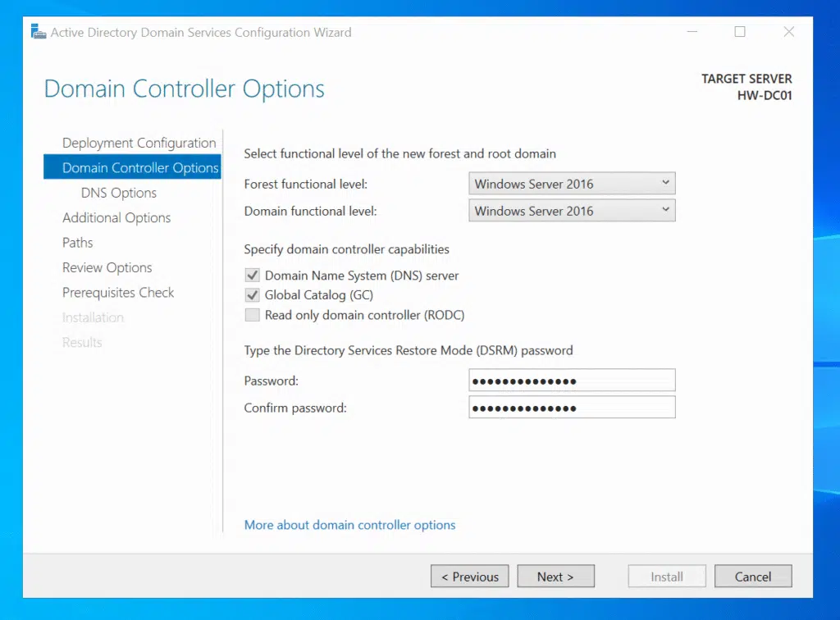Uncheck Domain Name System (DNS) server checkbox
The image size is (840, 620).
pyautogui.click(x=253, y=276)
